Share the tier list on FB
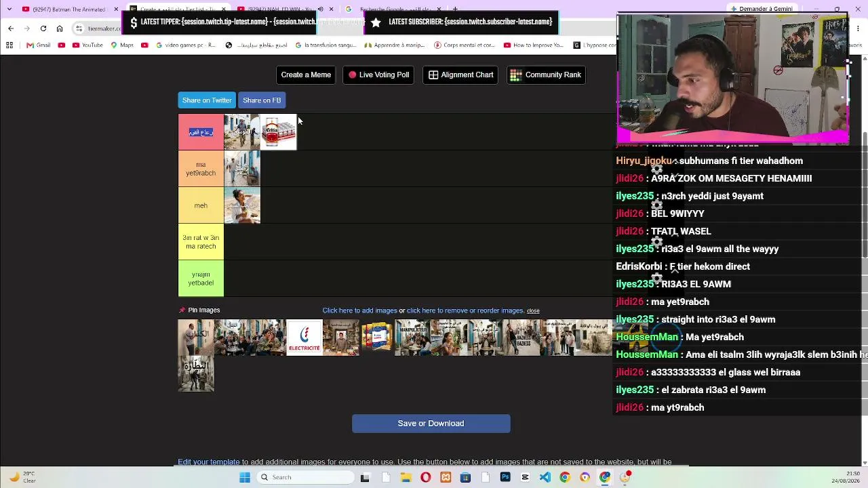Viewport: 868px width, 488px height. pos(262,100)
